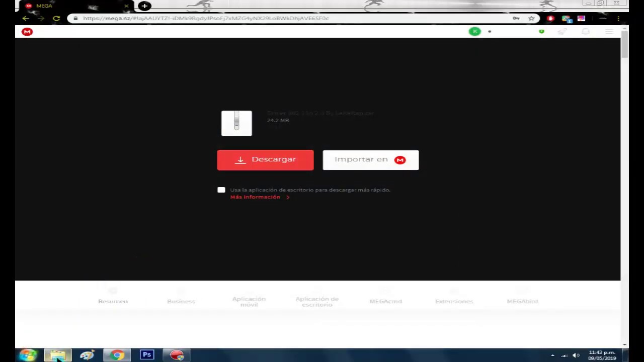Click the multicolor S extension icon
Viewport: 644px width, 362px height.
click(x=567, y=19)
